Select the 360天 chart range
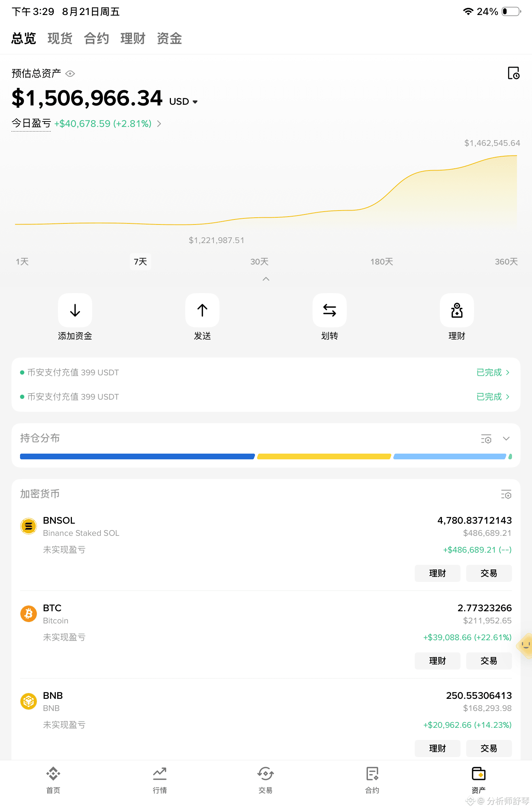The image size is (532, 810). (x=506, y=262)
